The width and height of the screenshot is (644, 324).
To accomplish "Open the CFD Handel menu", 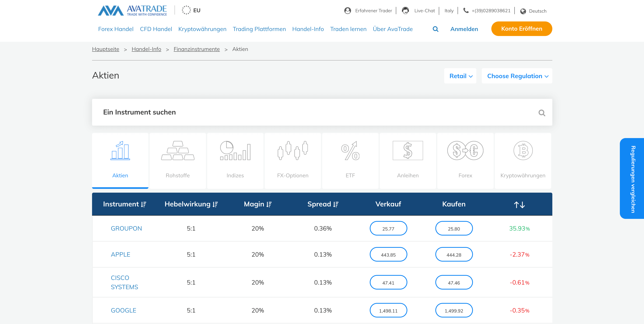I will pyautogui.click(x=156, y=29).
